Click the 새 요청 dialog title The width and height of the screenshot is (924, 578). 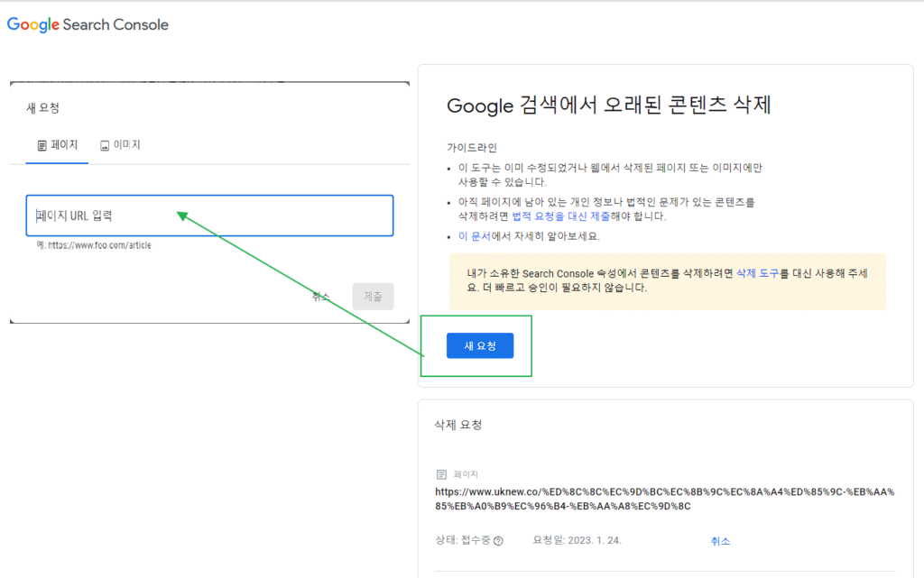[x=43, y=107]
